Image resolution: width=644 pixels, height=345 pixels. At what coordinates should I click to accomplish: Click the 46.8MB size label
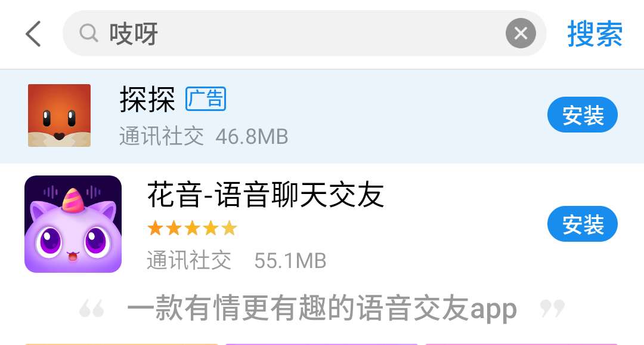point(252,137)
